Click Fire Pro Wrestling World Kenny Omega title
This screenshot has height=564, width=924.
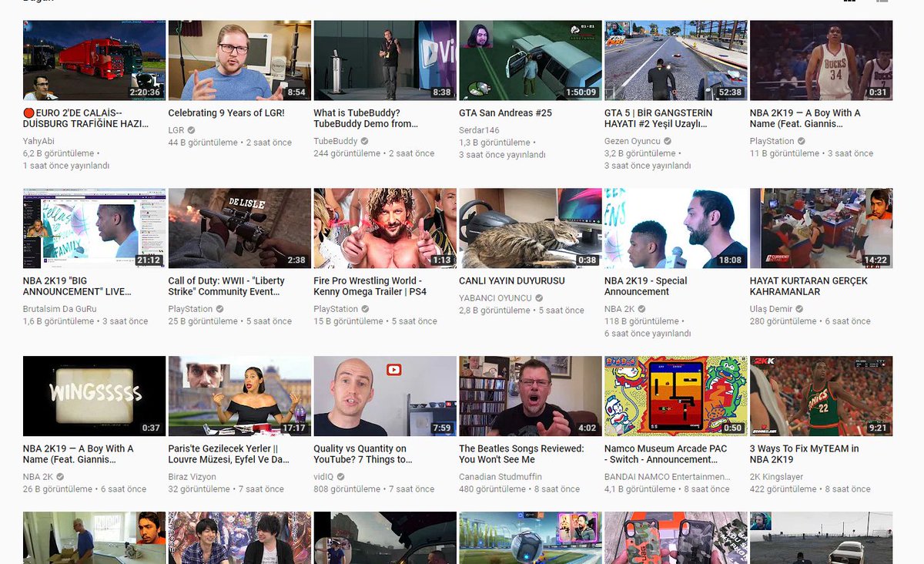(x=370, y=286)
